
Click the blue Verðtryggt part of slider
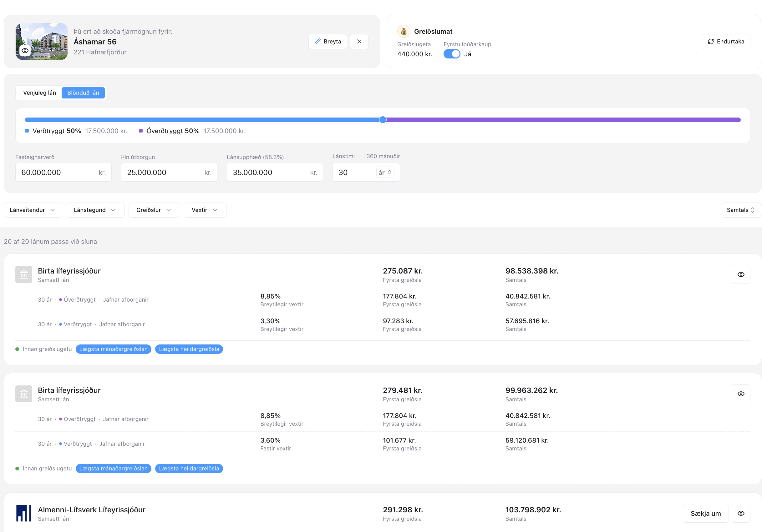(x=202, y=120)
